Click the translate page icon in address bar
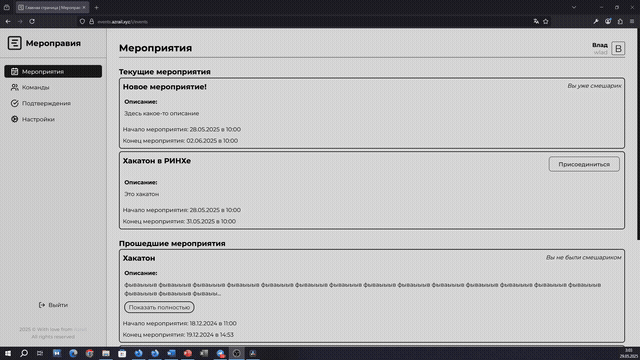Viewport: 640px width, 360px height. 536,21
